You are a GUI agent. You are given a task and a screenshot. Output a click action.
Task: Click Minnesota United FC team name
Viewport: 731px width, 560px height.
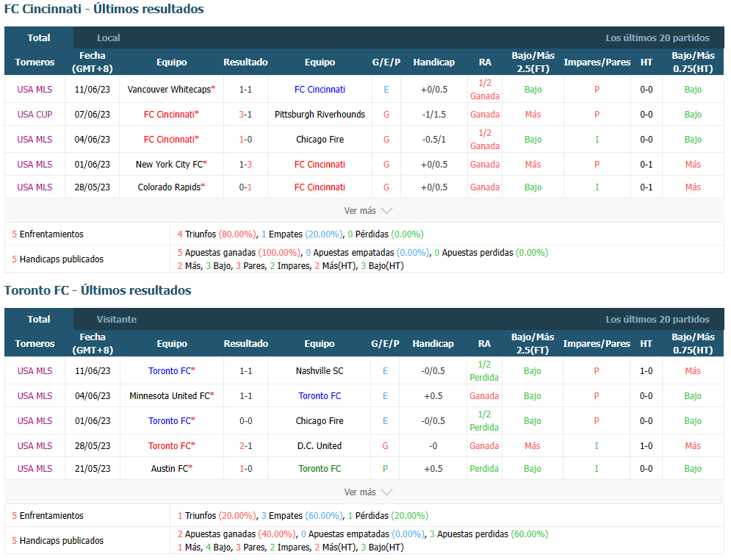(x=170, y=396)
